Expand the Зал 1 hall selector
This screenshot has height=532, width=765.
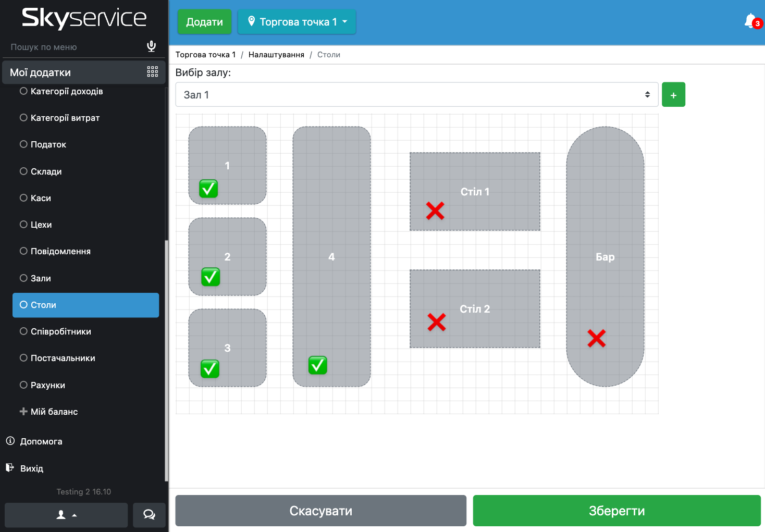(416, 95)
